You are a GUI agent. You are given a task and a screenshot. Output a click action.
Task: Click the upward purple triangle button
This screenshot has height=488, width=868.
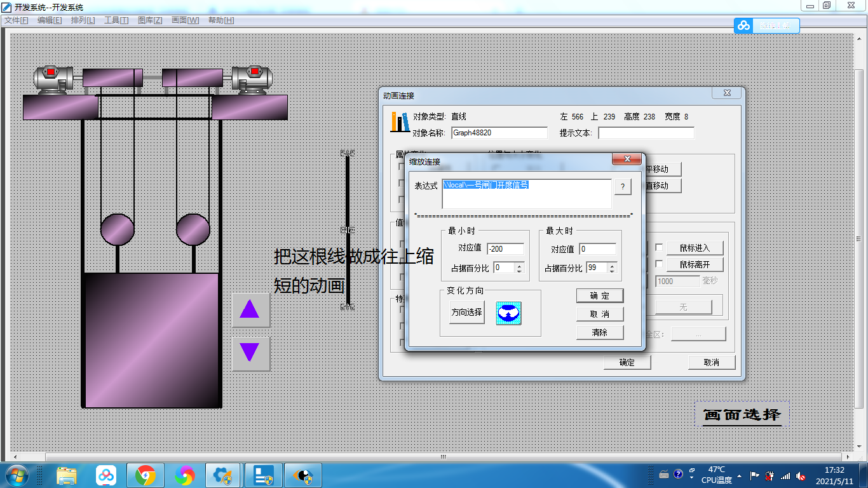(x=250, y=309)
